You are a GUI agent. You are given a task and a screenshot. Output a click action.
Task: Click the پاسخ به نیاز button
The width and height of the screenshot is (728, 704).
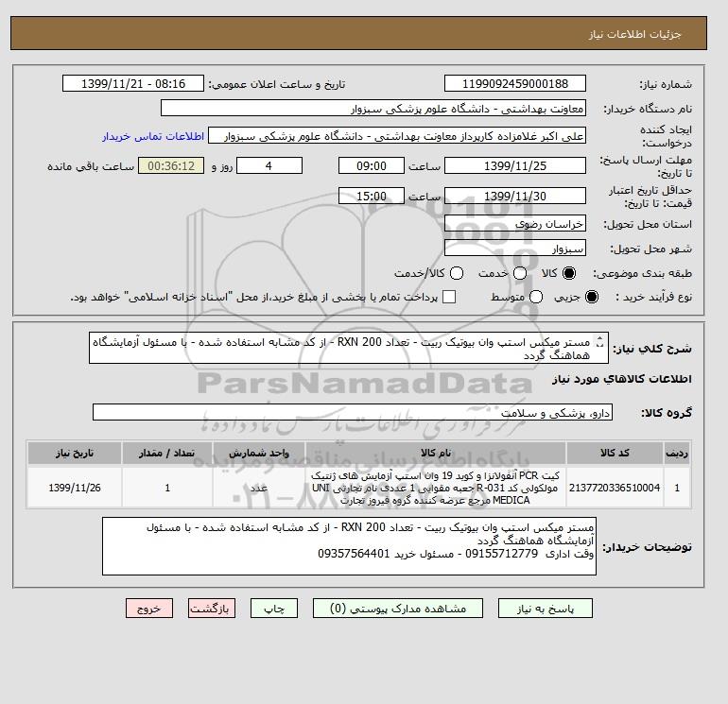pos(546,609)
